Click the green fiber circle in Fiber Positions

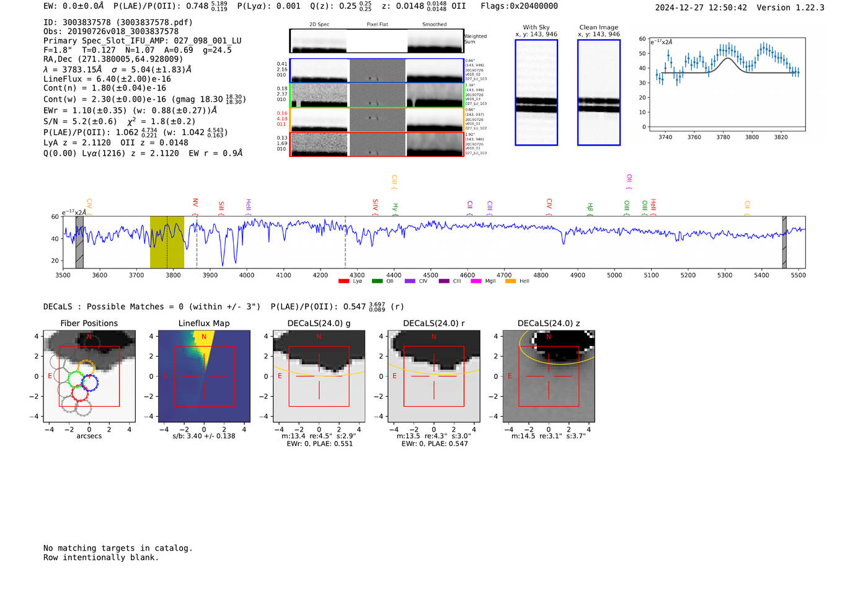(x=76, y=380)
